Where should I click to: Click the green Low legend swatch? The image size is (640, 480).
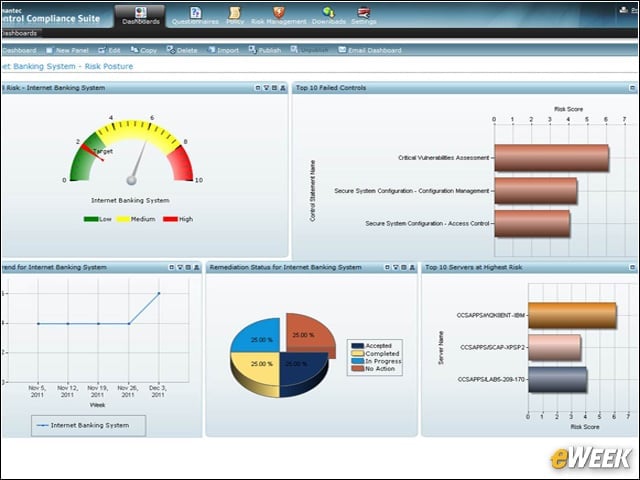click(x=91, y=219)
